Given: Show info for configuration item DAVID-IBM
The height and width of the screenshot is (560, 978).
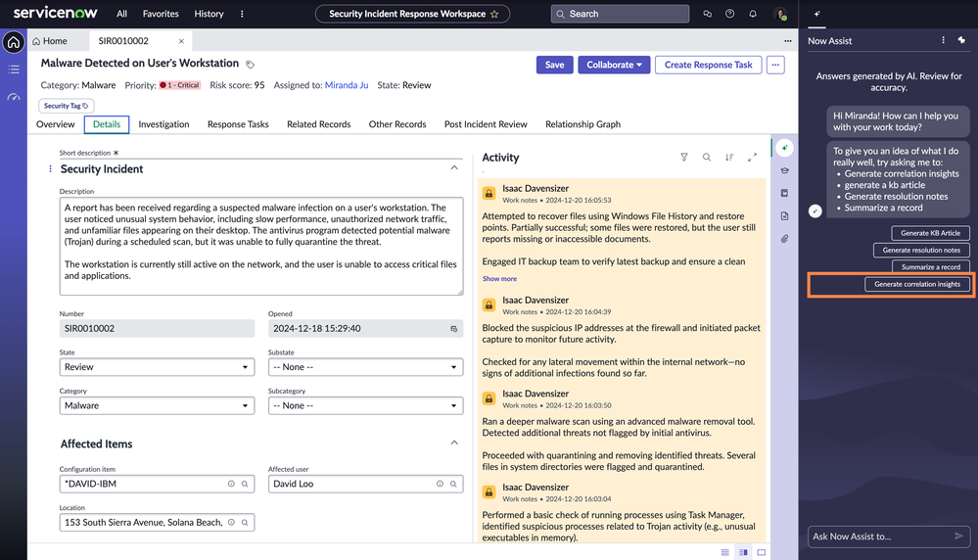Looking at the screenshot, I should coord(231,484).
